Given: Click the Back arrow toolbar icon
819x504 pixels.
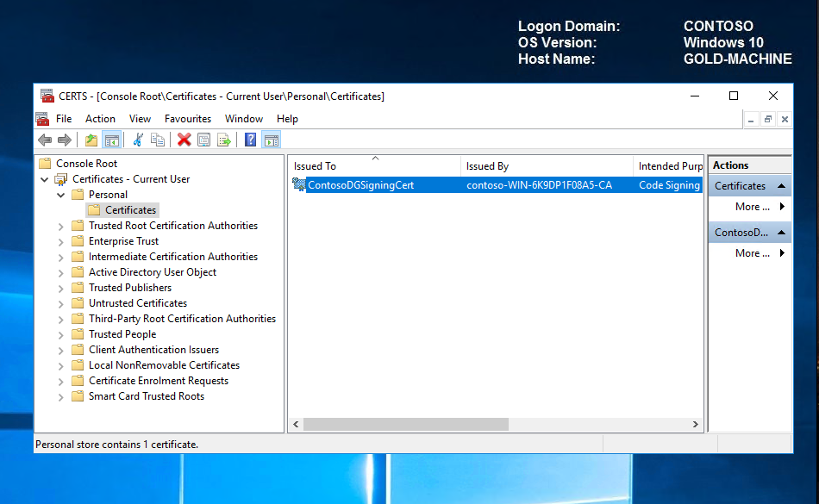Looking at the screenshot, I should (45, 140).
